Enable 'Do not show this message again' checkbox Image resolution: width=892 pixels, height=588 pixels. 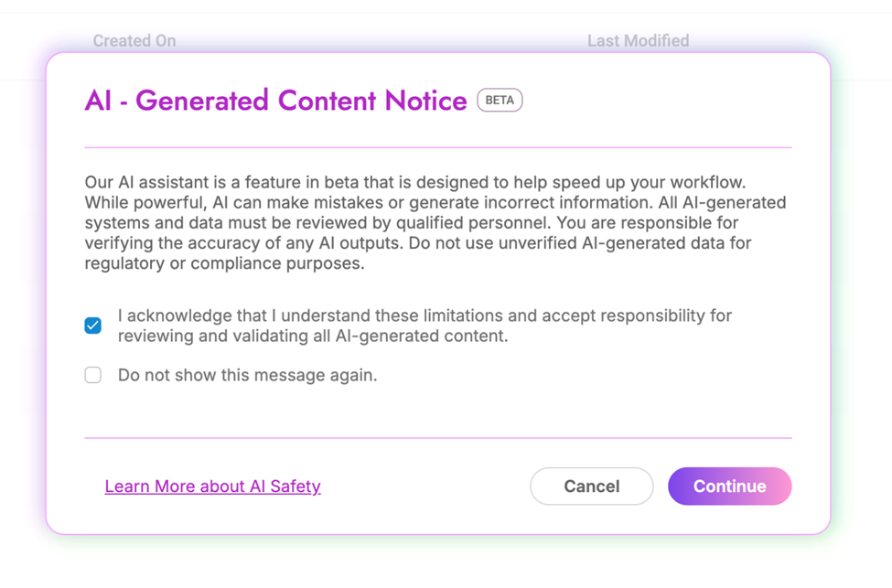93,375
